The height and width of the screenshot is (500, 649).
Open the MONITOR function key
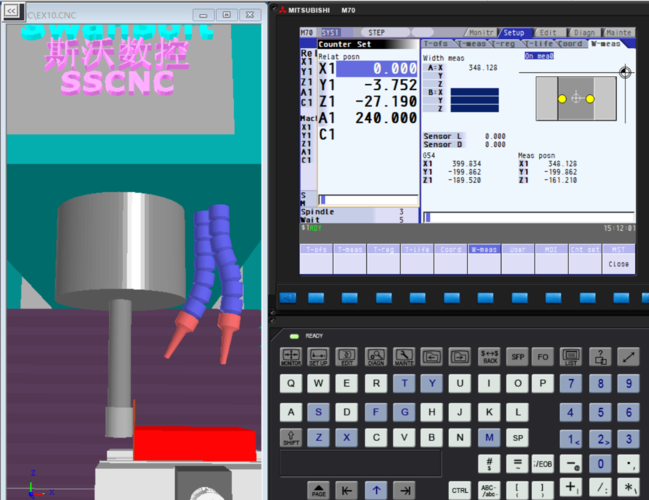coord(291,356)
